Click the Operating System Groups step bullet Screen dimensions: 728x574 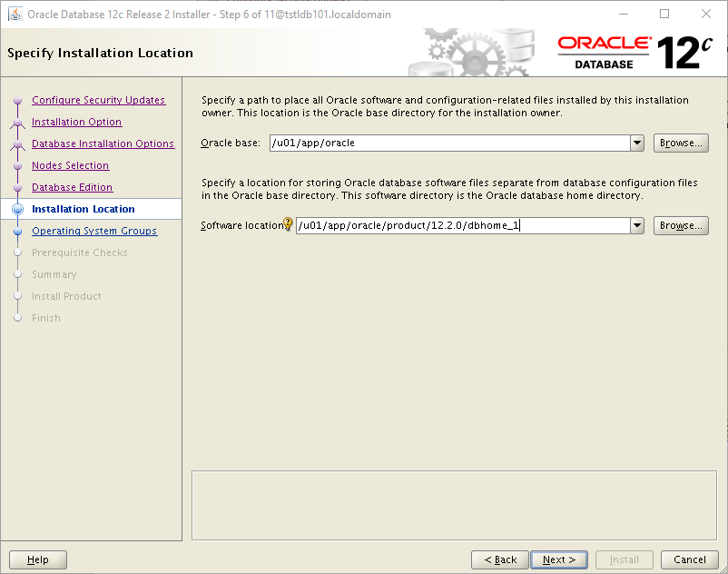click(x=17, y=232)
